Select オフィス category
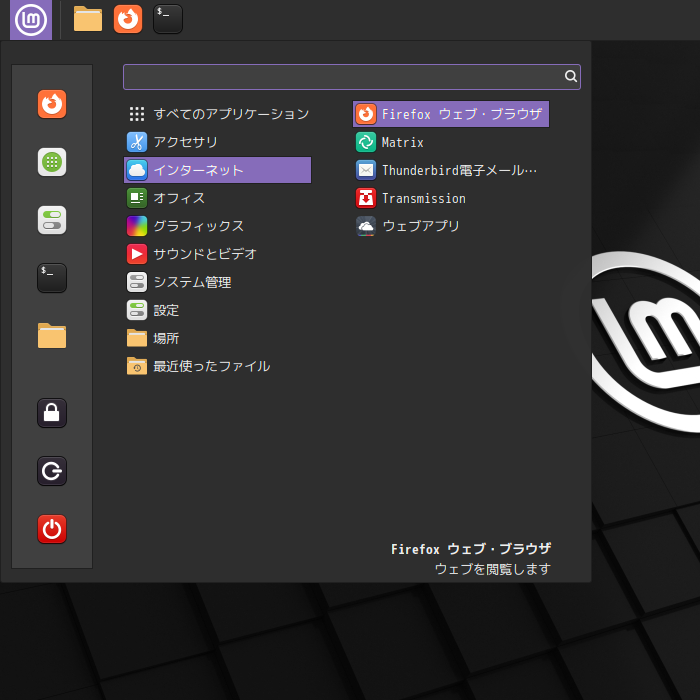700x700 pixels. click(217, 198)
